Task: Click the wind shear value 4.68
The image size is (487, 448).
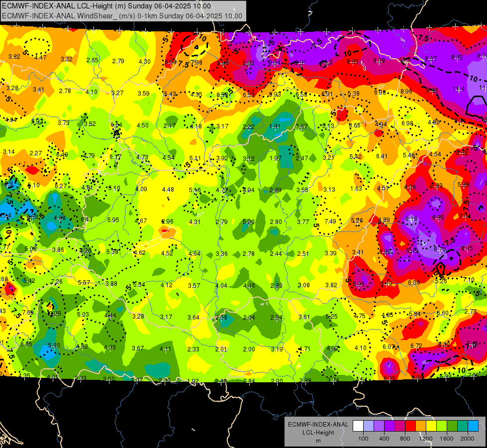Action: point(59,218)
